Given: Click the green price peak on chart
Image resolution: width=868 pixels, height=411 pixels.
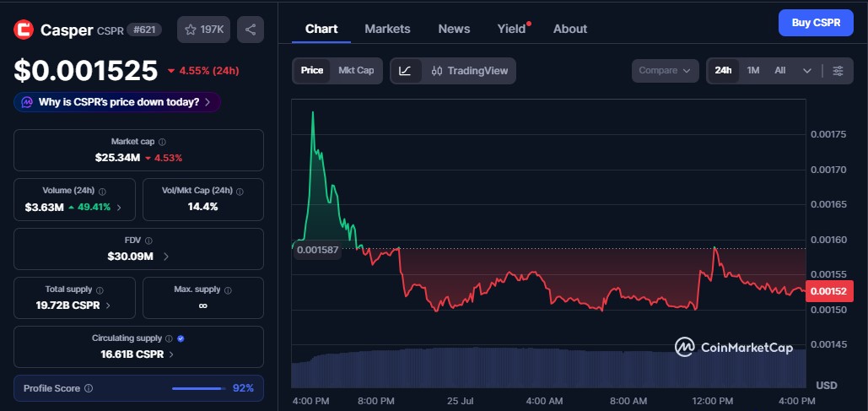Looking at the screenshot, I should tap(313, 113).
